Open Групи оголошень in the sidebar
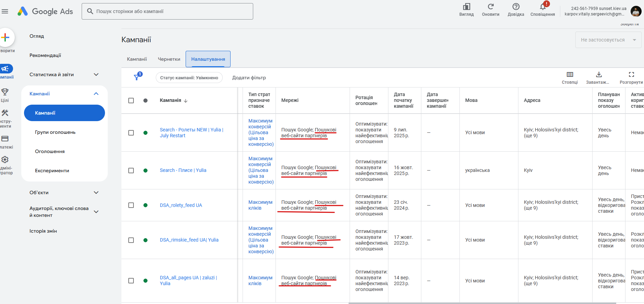This screenshot has width=644, height=304. pos(55,132)
